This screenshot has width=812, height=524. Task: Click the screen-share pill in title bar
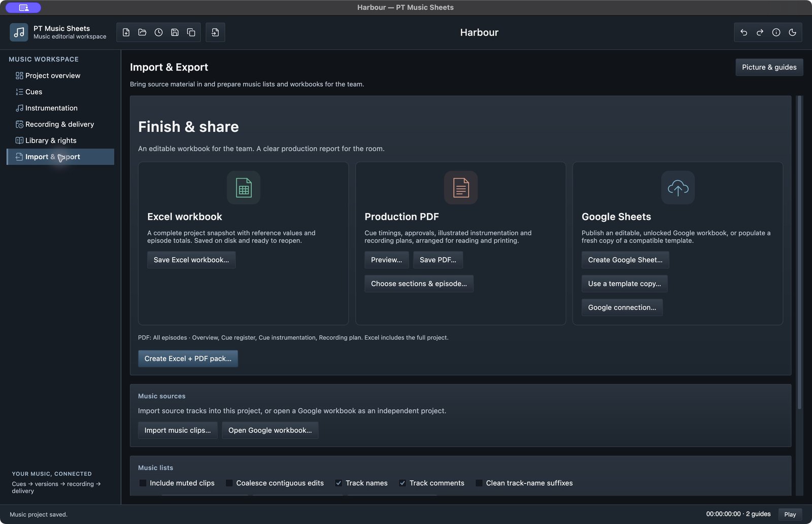(x=23, y=8)
